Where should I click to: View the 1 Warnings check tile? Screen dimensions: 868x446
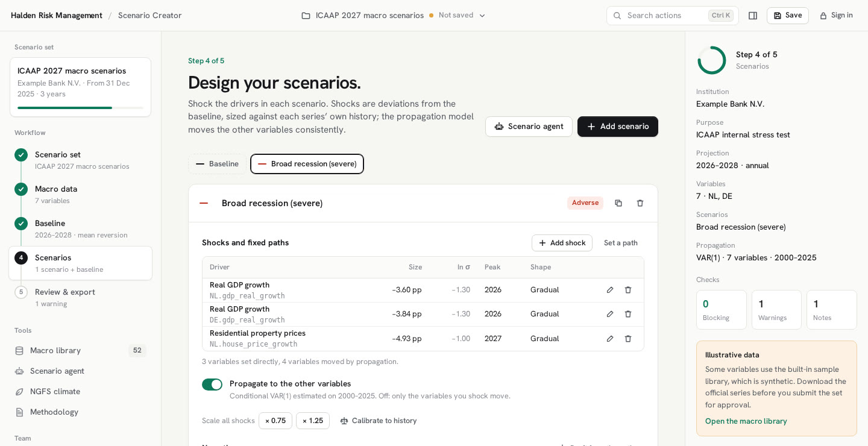[776, 310]
